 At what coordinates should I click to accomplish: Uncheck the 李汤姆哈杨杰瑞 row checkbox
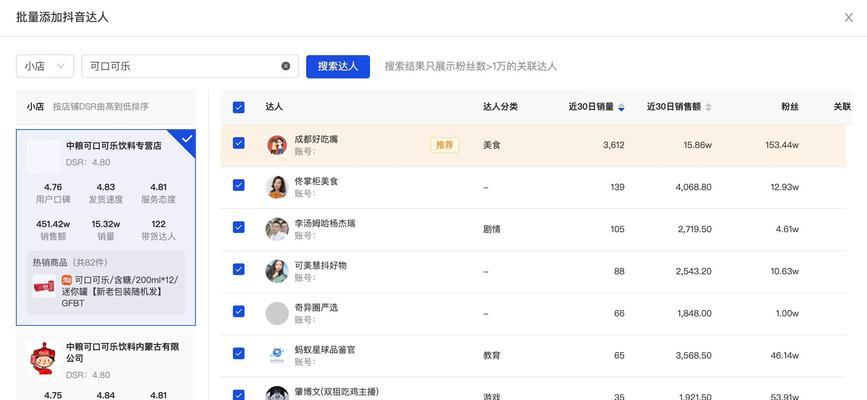tap(238, 227)
